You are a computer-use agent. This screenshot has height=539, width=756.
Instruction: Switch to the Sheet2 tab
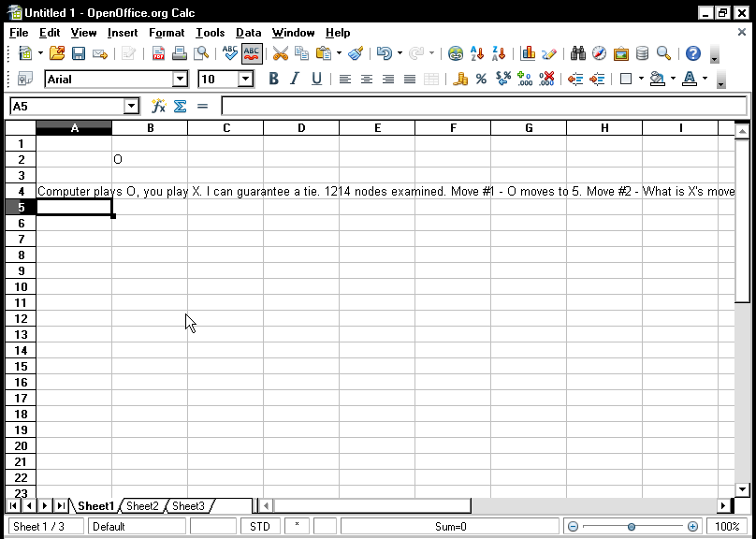click(x=142, y=506)
